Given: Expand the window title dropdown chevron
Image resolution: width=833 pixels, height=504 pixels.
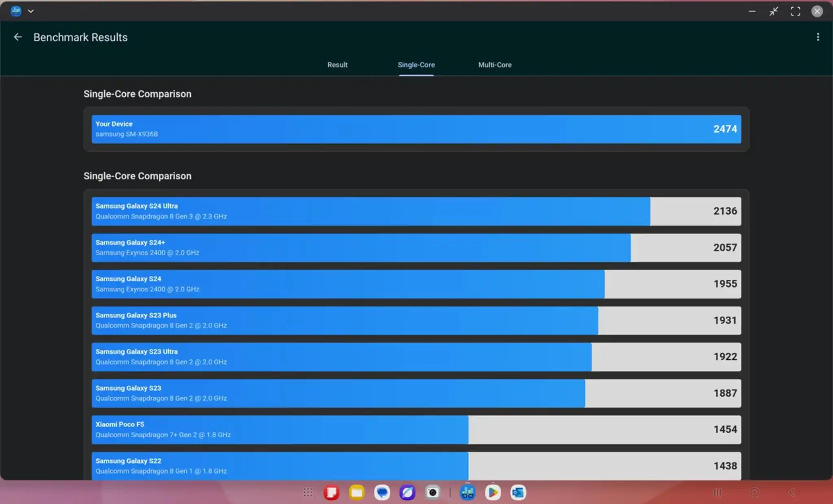Looking at the screenshot, I should pos(31,11).
